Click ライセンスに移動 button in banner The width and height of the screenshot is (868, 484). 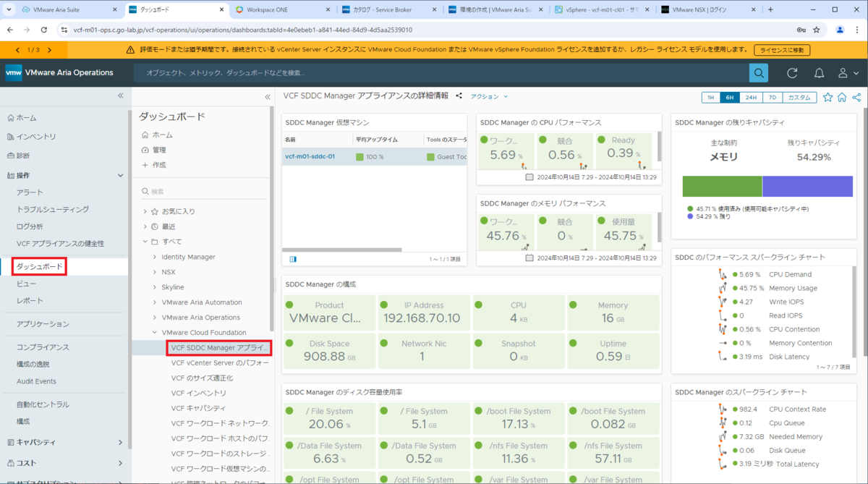pos(782,50)
